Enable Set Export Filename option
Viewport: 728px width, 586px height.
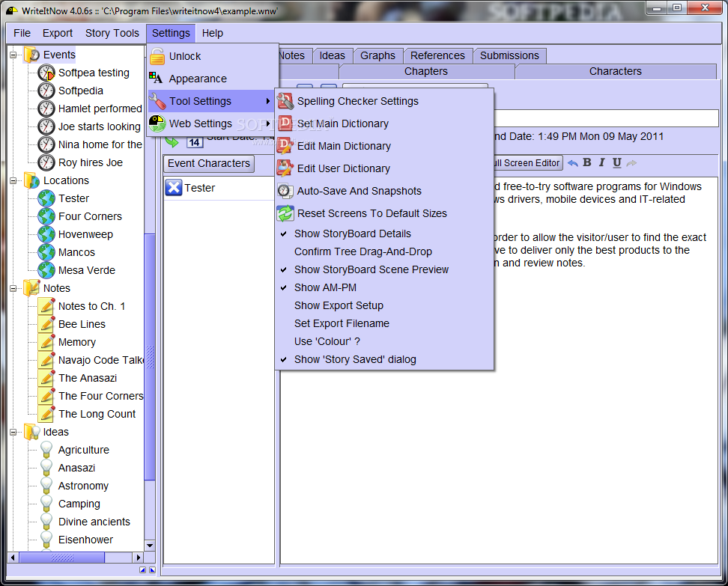[x=384, y=323]
